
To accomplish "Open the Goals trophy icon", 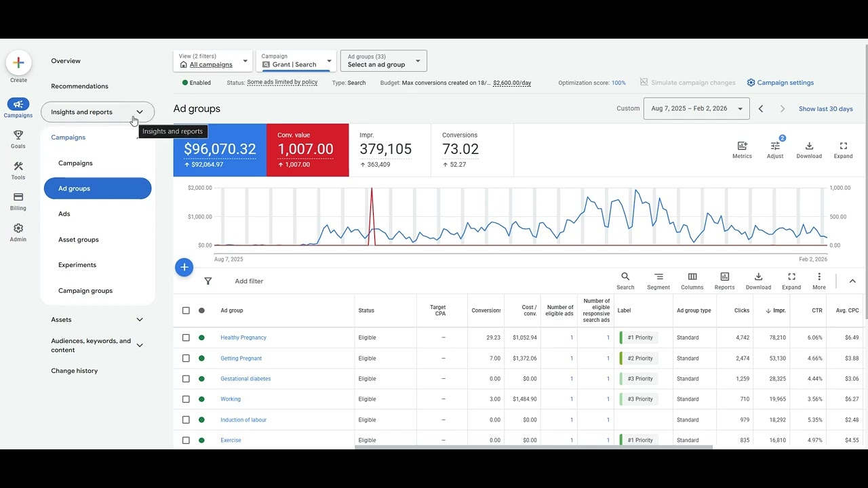I will [18, 135].
